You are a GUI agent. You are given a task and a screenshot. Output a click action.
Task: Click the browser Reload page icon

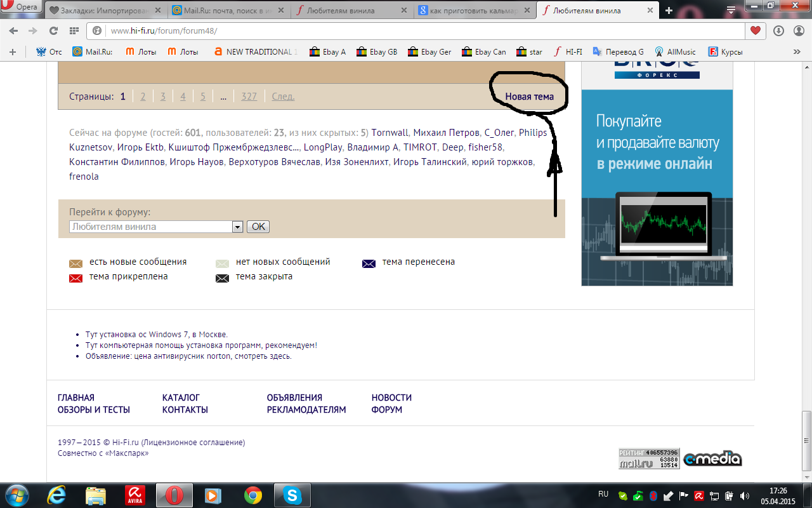point(54,30)
